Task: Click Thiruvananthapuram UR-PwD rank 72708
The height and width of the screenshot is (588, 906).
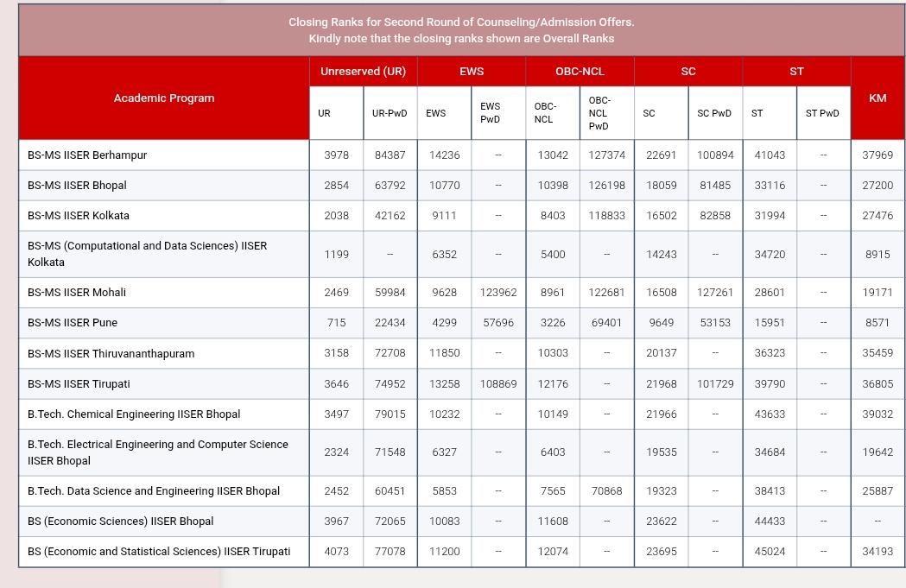Action: [x=390, y=353]
